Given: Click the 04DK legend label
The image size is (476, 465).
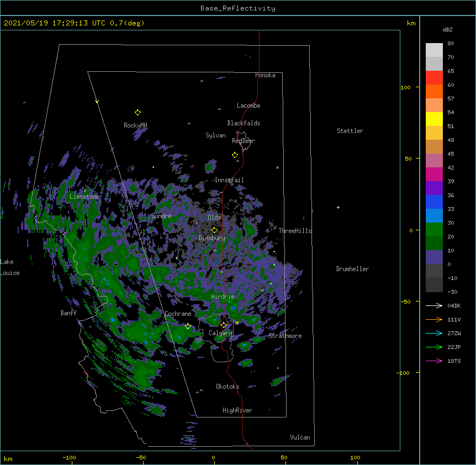Looking at the screenshot, I should pos(454,305).
